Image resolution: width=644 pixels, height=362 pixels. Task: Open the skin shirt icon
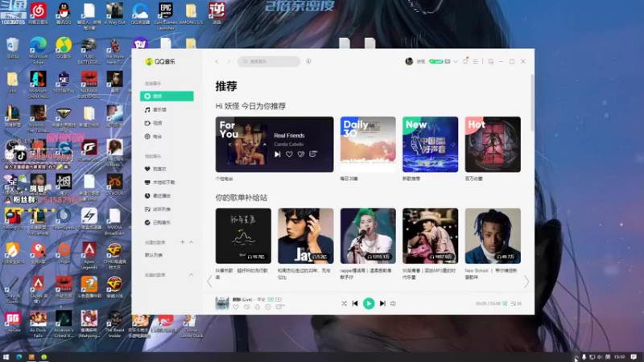tap(465, 61)
